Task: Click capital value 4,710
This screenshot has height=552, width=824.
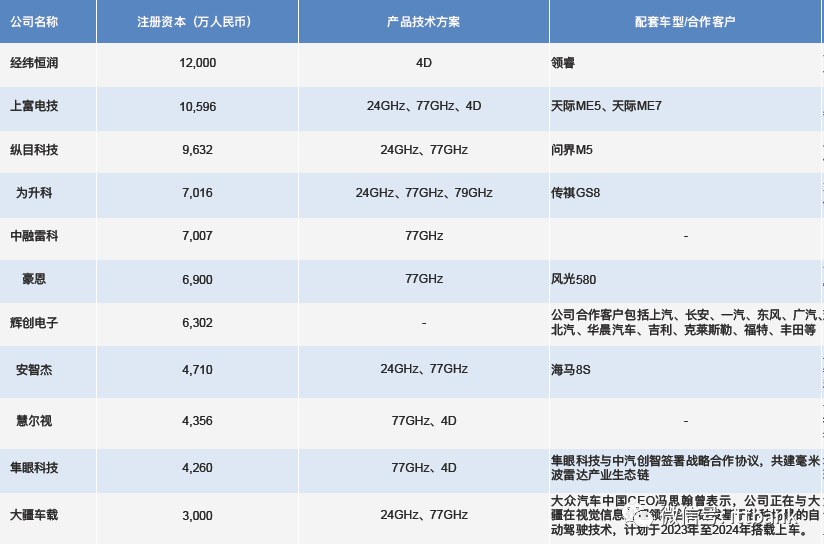Action: click(198, 370)
